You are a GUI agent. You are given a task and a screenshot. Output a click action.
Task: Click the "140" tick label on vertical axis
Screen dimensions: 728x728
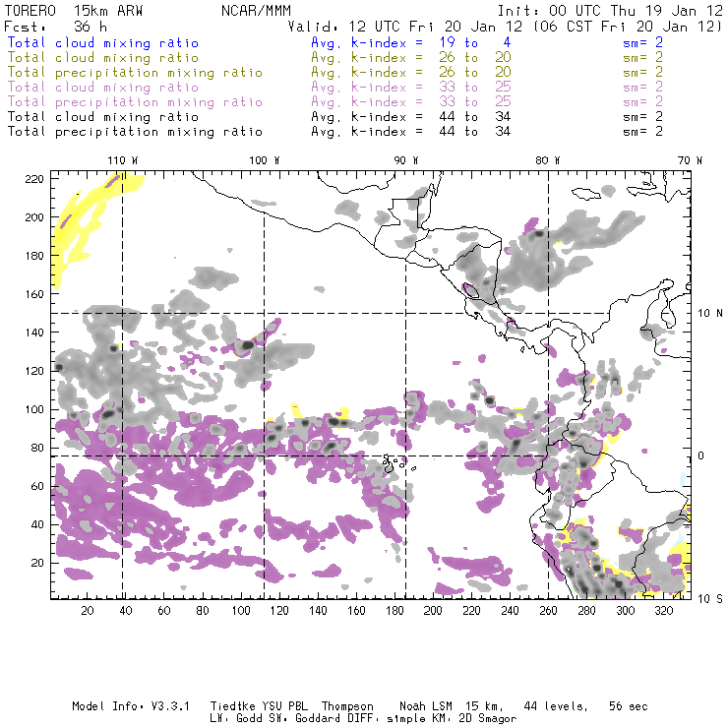pos(34,333)
